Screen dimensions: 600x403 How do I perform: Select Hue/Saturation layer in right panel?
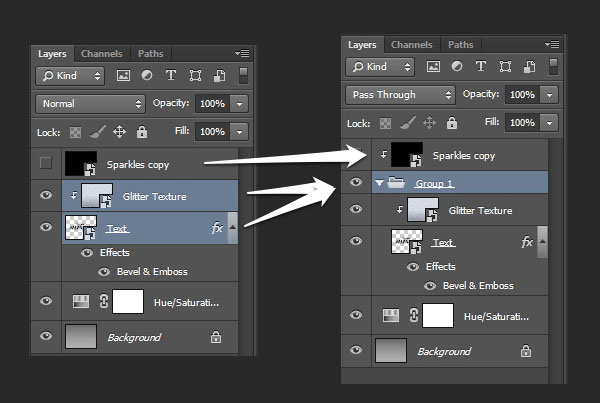(460, 316)
